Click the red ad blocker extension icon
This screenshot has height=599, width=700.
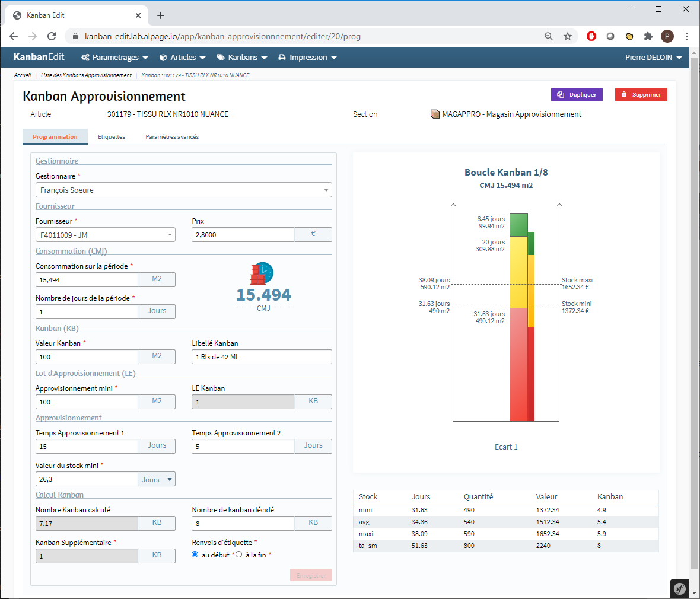[x=591, y=36]
